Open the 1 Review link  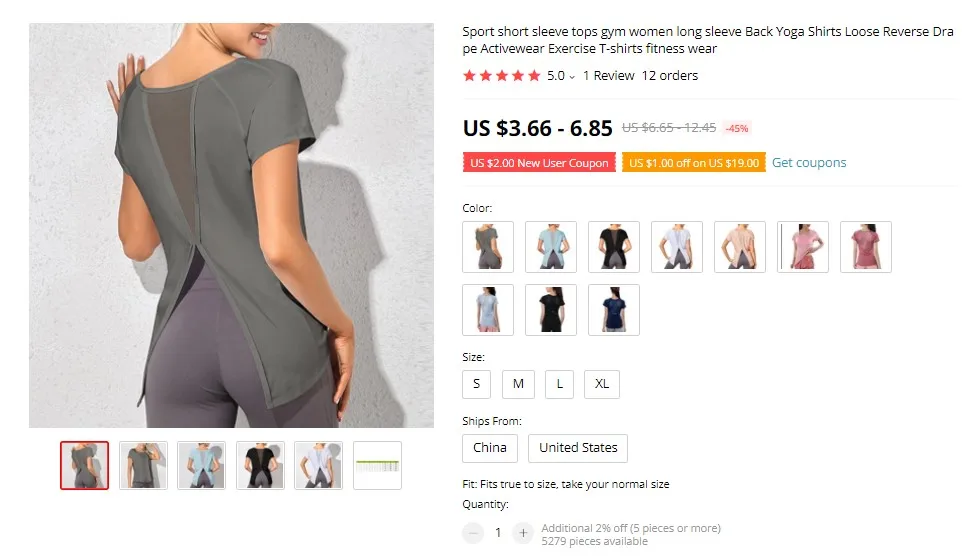pos(608,76)
